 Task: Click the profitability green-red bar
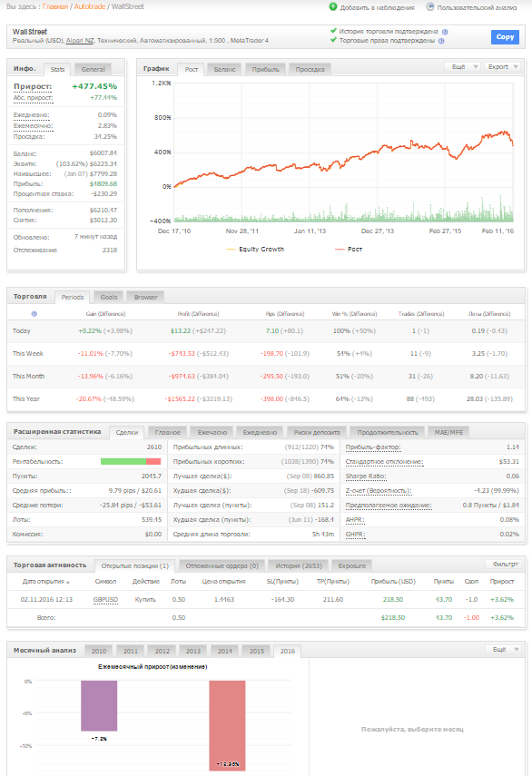coord(131,461)
